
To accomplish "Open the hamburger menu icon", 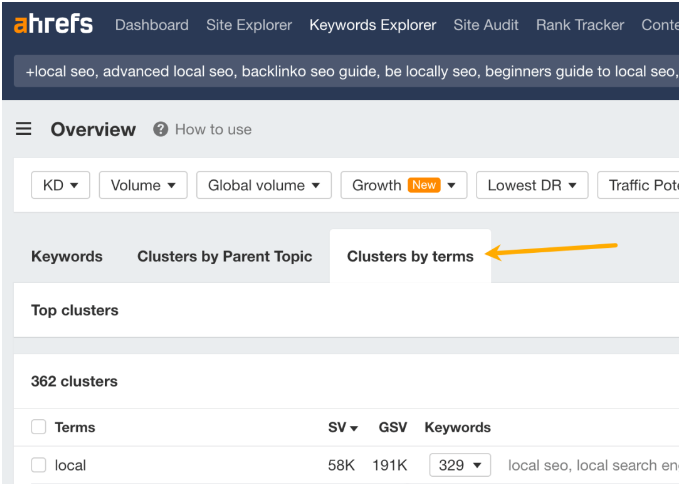I will [24, 129].
